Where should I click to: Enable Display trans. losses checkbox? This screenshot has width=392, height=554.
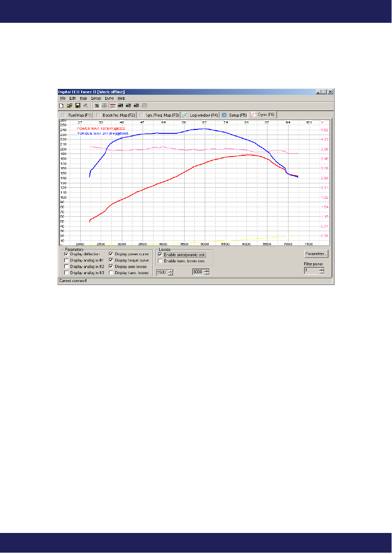tap(111, 272)
